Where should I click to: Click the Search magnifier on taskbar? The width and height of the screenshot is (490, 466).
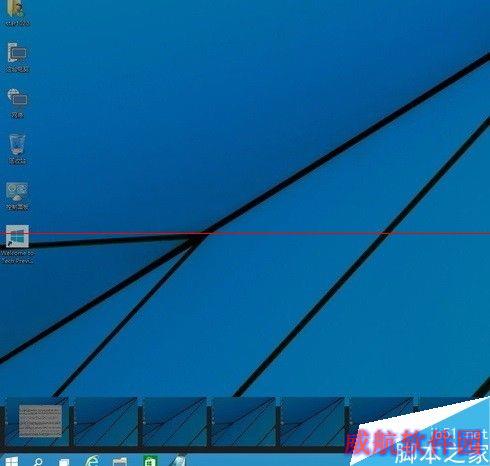[x=39, y=462]
